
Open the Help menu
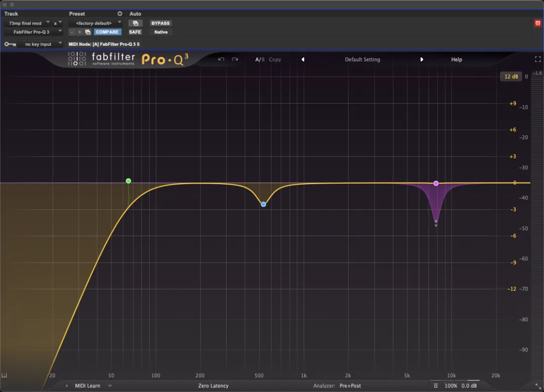pyautogui.click(x=456, y=59)
